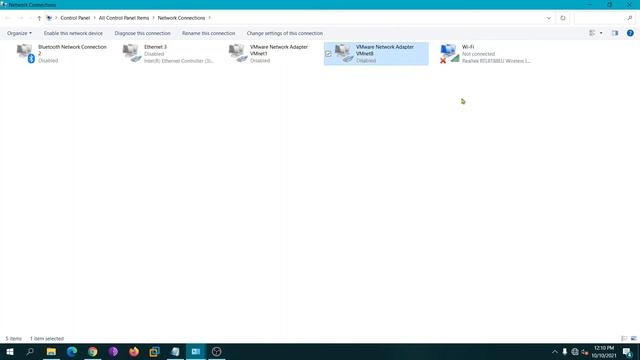Open the address bar history dropdown
This screenshot has height=360, width=640.
tap(549, 18)
